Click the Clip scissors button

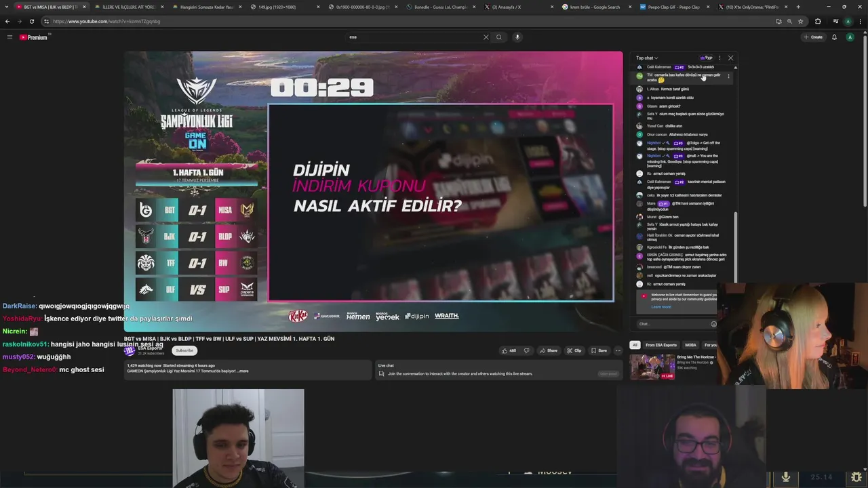click(574, 350)
